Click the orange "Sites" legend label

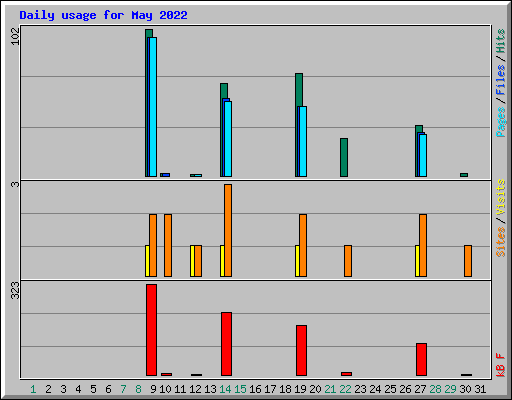coord(501,242)
